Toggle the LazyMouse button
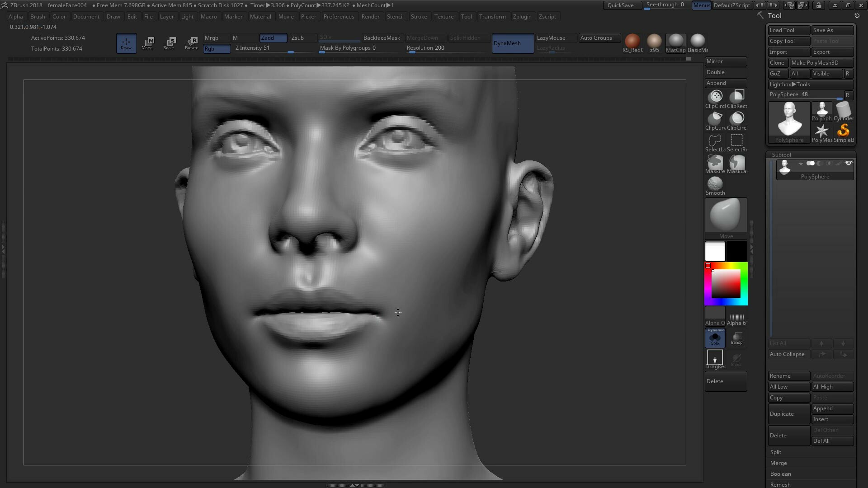This screenshot has height=488, width=868. click(x=552, y=38)
